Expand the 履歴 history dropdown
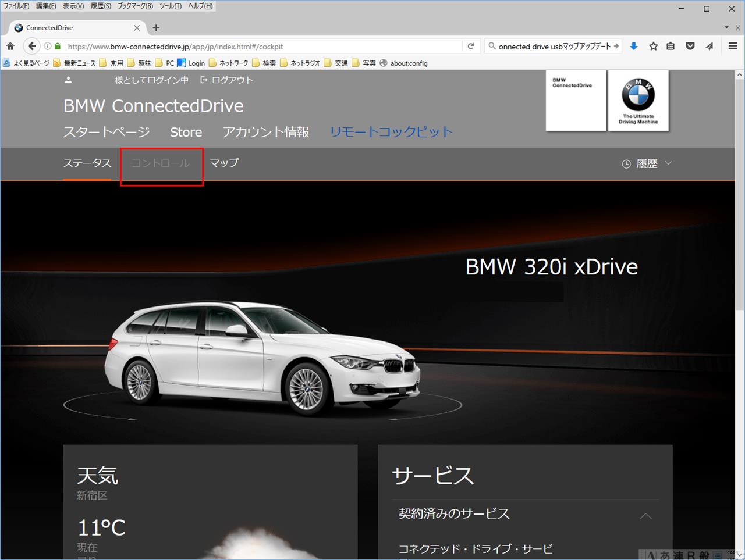The height and width of the screenshot is (560, 745). tap(647, 164)
